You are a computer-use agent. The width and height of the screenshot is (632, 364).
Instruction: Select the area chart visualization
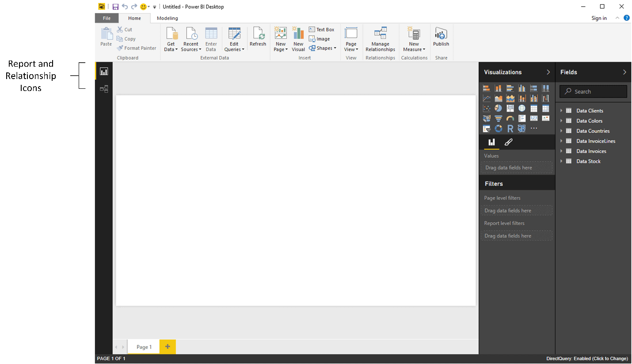[499, 98]
